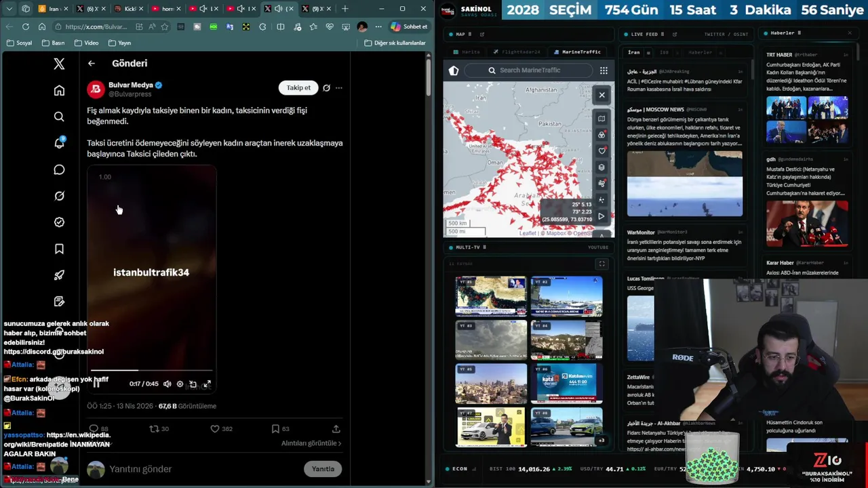The height and width of the screenshot is (488, 868).
Task: Reload the page in the browser
Action: [25, 26]
